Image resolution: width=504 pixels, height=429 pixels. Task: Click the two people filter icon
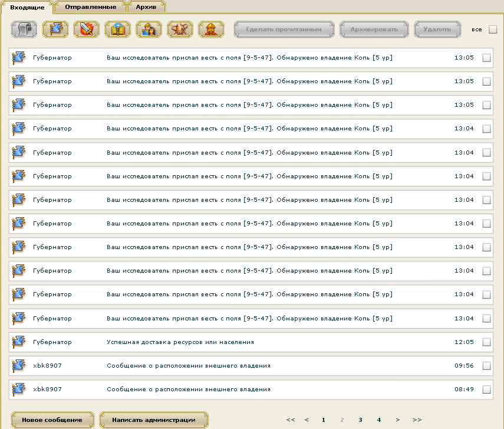click(149, 29)
